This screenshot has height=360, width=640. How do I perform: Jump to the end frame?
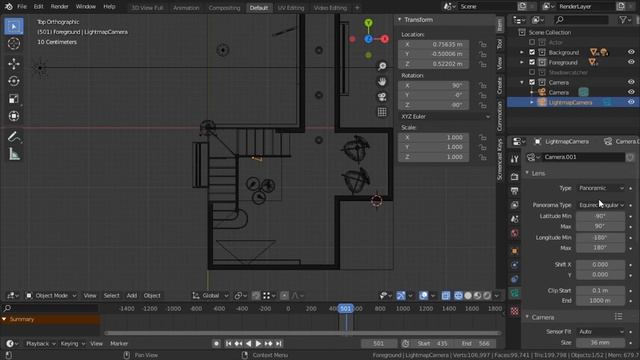coord(279,344)
